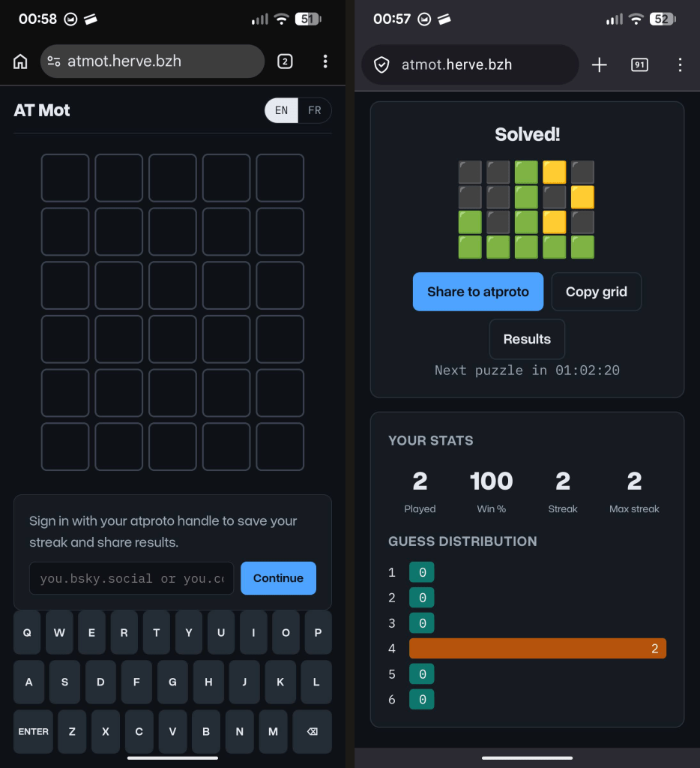Image resolution: width=700 pixels, height=768 pixels.
Task: Tap the N key
Action: pos(239,731)
